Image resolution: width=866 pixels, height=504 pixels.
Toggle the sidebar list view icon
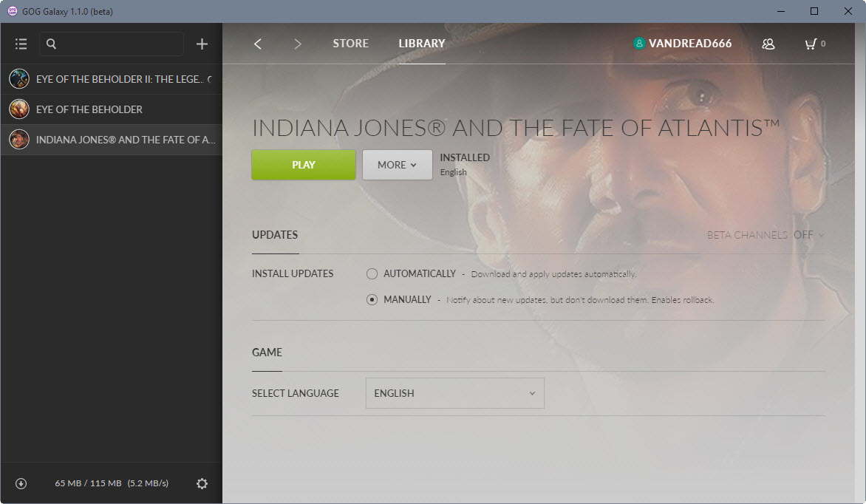tap(21, 44)
